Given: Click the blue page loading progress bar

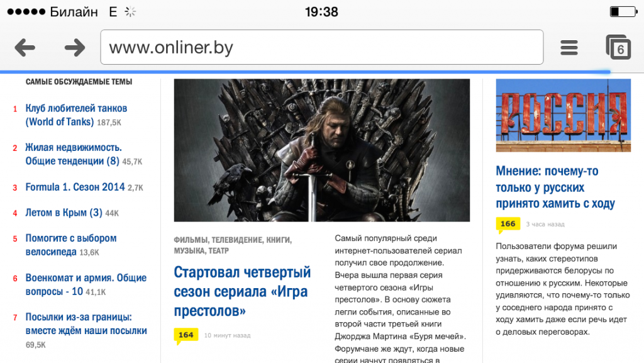Looking at the screenshot, I should (x=305, y=72).
